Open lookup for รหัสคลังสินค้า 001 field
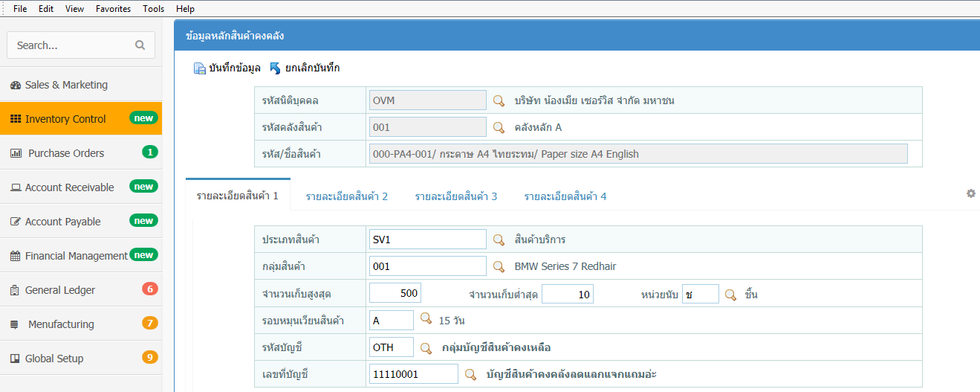The image size is (980, 392). point(499,127)
